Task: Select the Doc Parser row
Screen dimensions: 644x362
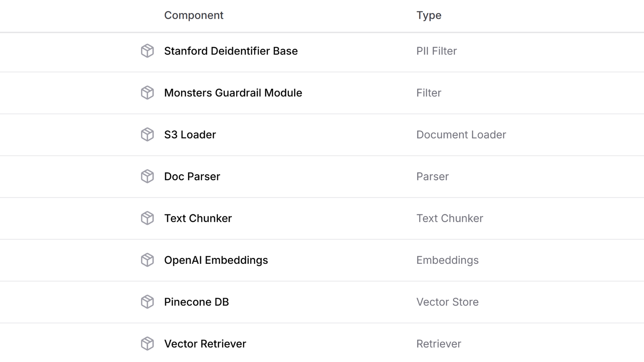Action: coord(192,176)
